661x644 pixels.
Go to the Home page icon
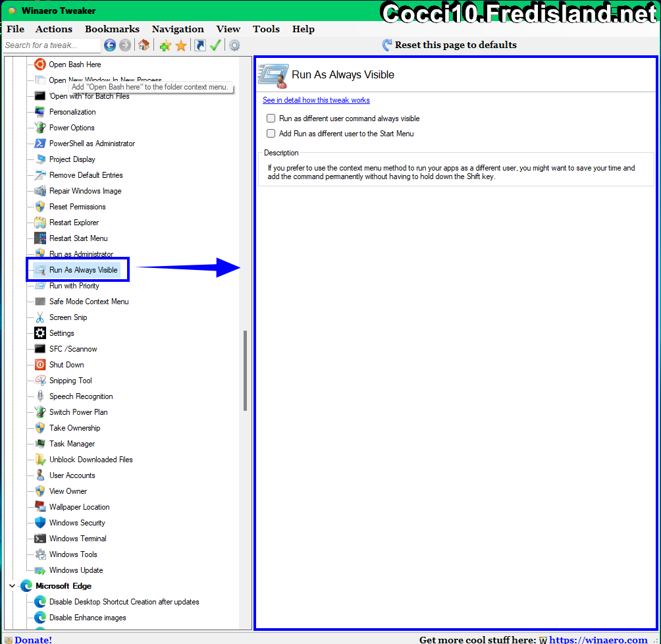144,45
